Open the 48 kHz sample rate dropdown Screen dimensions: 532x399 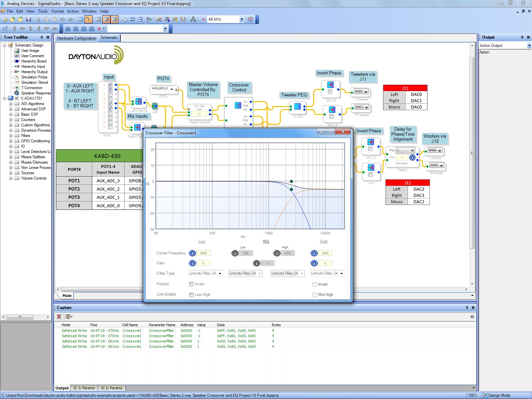(x=242, y=19)
